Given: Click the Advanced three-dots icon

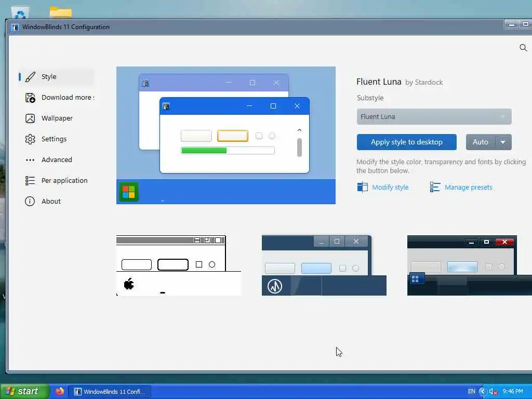Looking at the screenshot, I should (30, 160).
